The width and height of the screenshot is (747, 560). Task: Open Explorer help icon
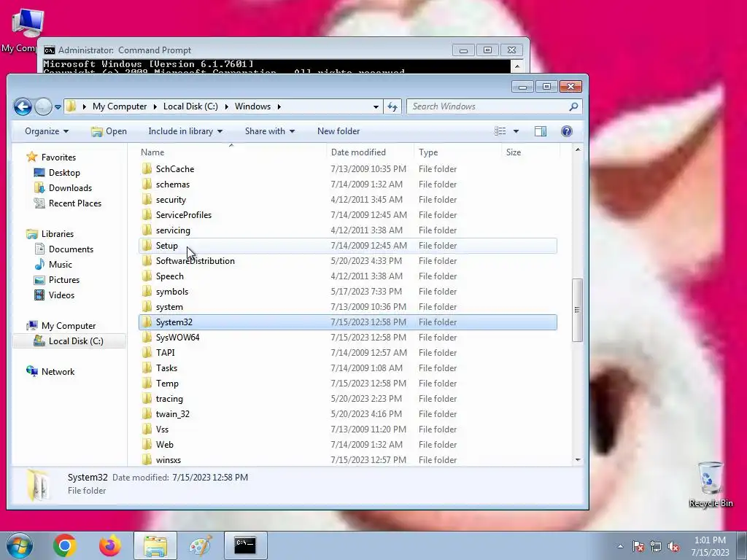pyautogui.click(x=566, y=131)
